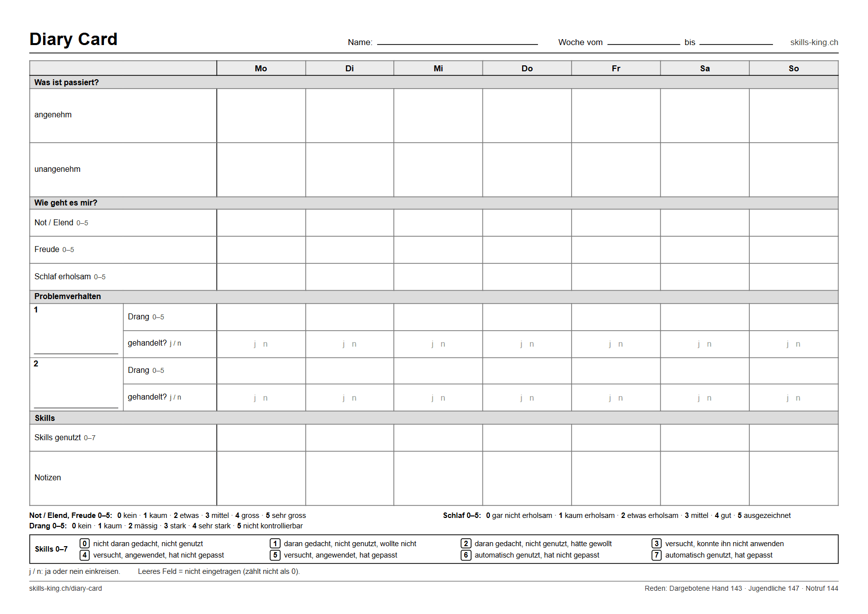Image resolution: width=868 pixels, height=614 pixels.
Task: Click the 'Not / Elend' cell for Di
Action: click(x=350, y=223)
